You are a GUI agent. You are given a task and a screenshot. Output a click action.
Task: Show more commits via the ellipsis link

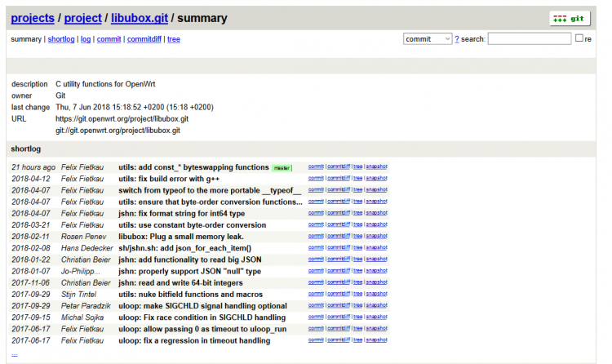[x=14, y=353]
